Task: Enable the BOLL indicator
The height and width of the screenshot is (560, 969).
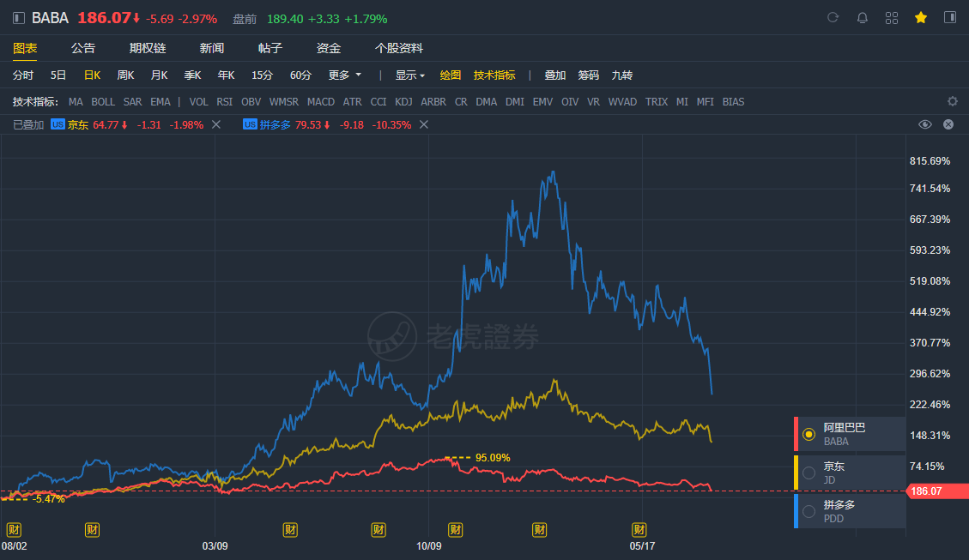Action: 103,102
